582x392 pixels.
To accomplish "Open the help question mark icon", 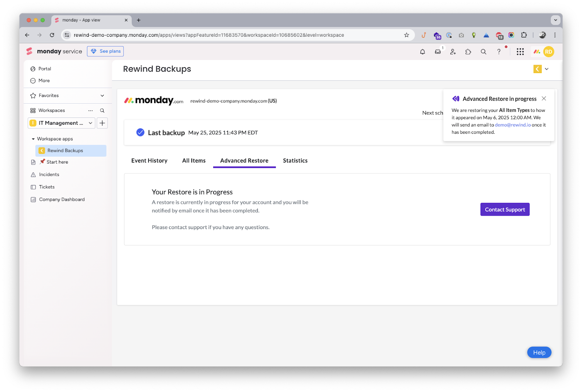I will click(x=499, y=52).
